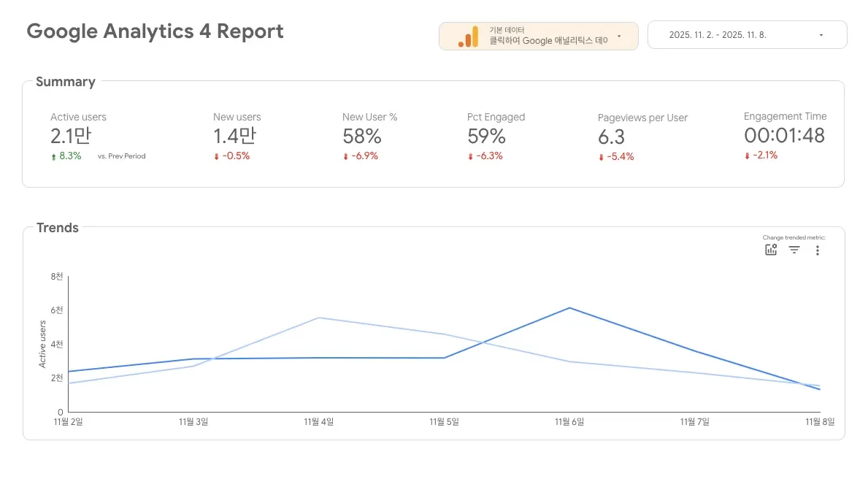Open the chart metric settings icon

(771, 250)
